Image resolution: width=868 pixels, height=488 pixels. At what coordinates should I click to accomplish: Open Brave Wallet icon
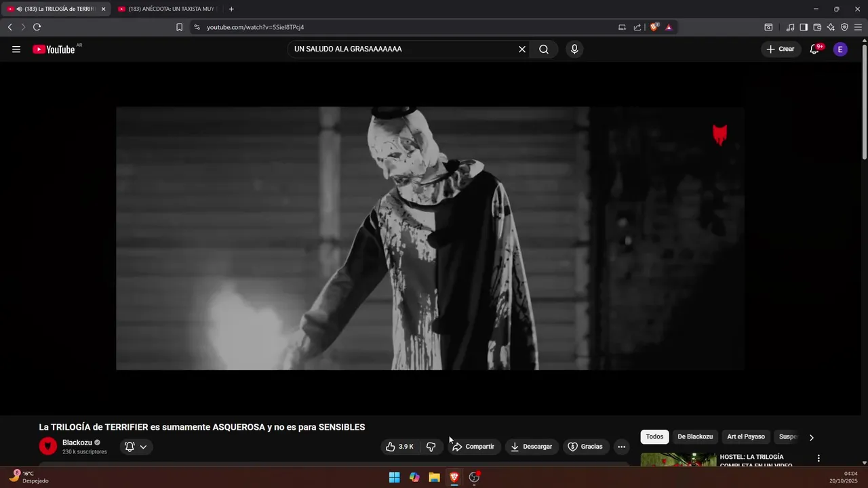click(817, 27)
